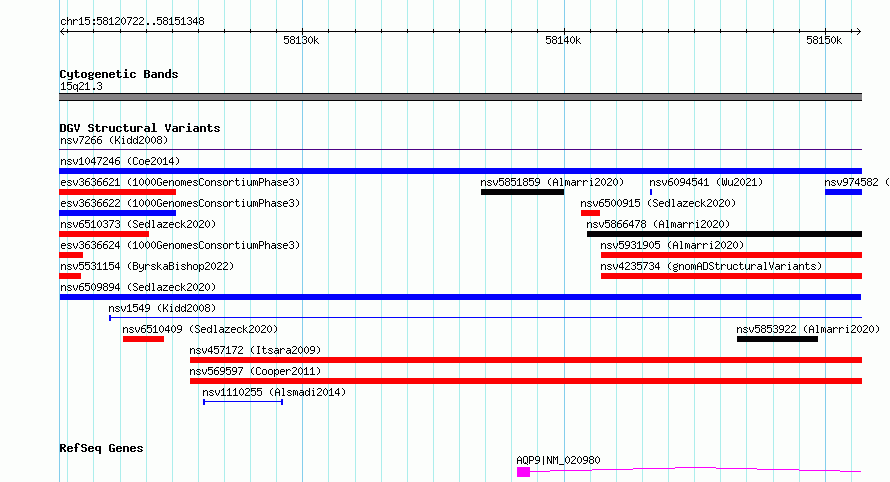The width and height of the screenshot is (890, 482).
Task: Select the nsv5851859 (Almarri2020) black bar
Action: (522, 192)
